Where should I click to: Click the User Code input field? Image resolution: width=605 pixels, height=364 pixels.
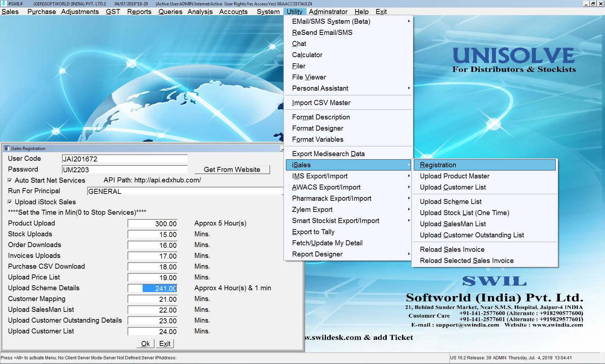[125, 159]
